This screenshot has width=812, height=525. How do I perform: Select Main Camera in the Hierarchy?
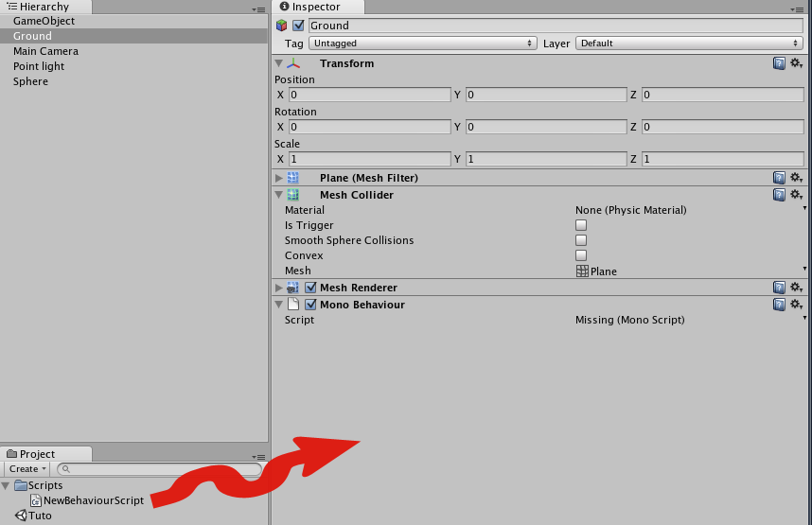(x=45, y=51)
